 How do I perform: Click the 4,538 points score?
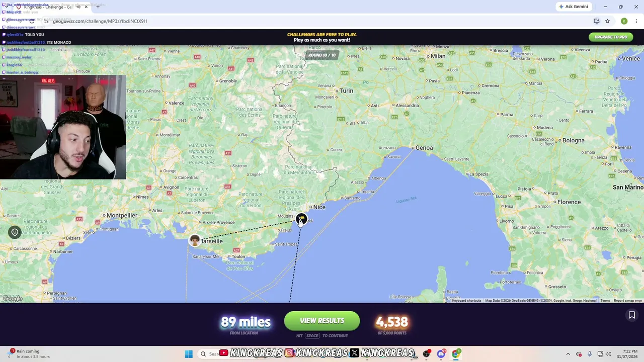pos(391,322)
